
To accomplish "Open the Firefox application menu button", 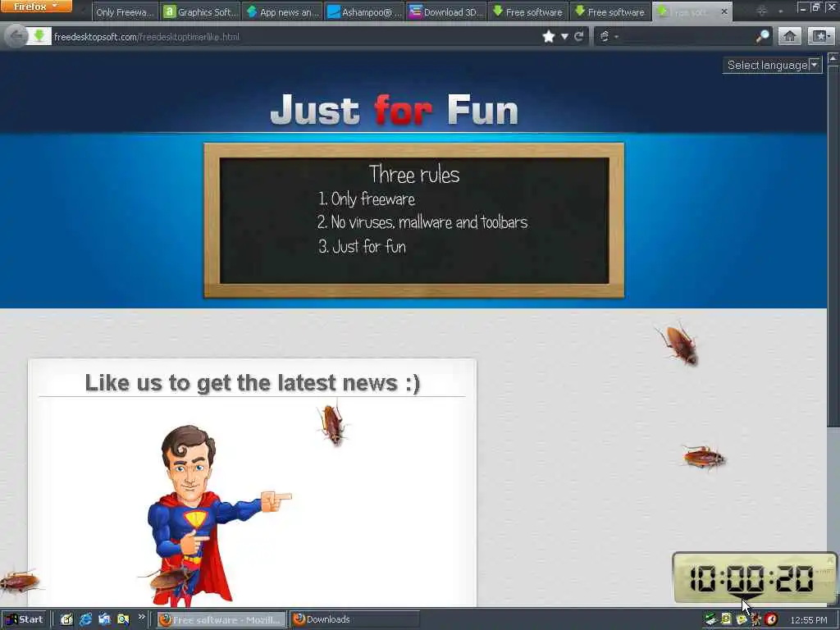I will pyautogui.click(x=36, y=7).
